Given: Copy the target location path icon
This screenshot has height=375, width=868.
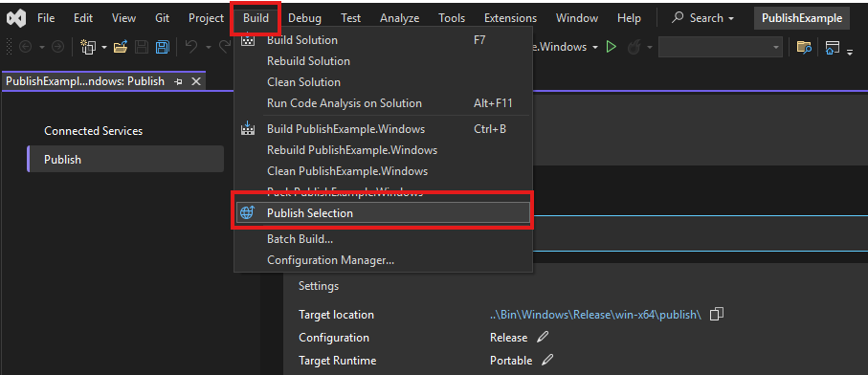Looking at the screenshot, I should (x=717, y=314).
